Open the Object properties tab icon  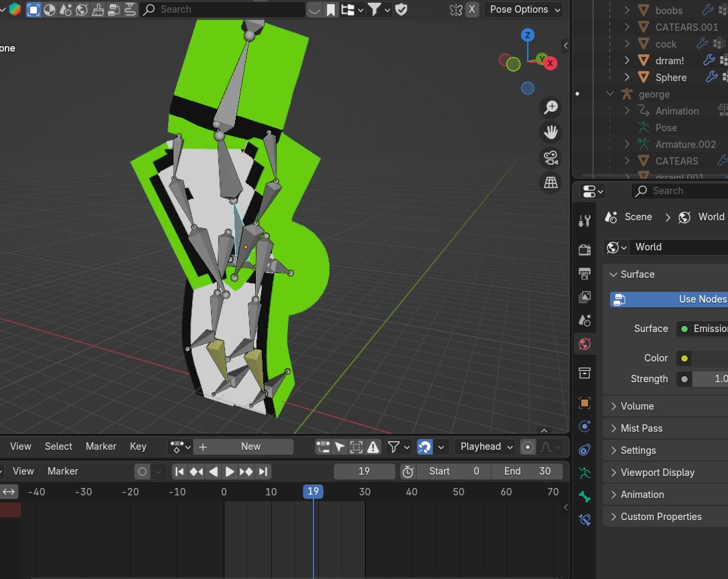click(x=585, y=403)
